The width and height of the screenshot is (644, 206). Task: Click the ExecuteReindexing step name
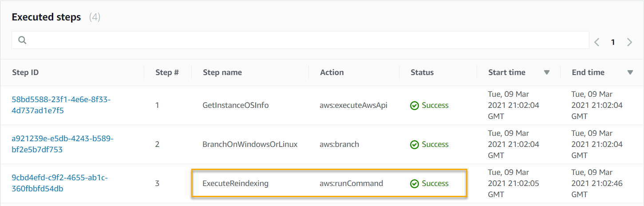pos(236,183)
